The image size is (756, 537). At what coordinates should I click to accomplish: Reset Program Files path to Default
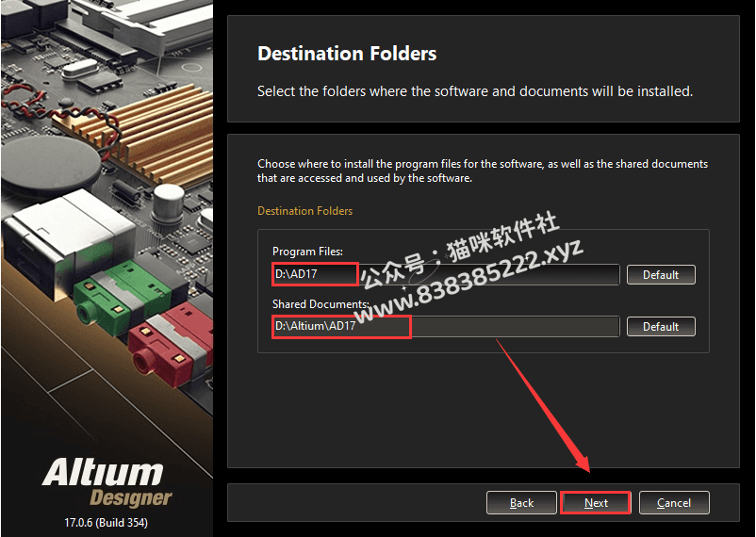(661, 275)
